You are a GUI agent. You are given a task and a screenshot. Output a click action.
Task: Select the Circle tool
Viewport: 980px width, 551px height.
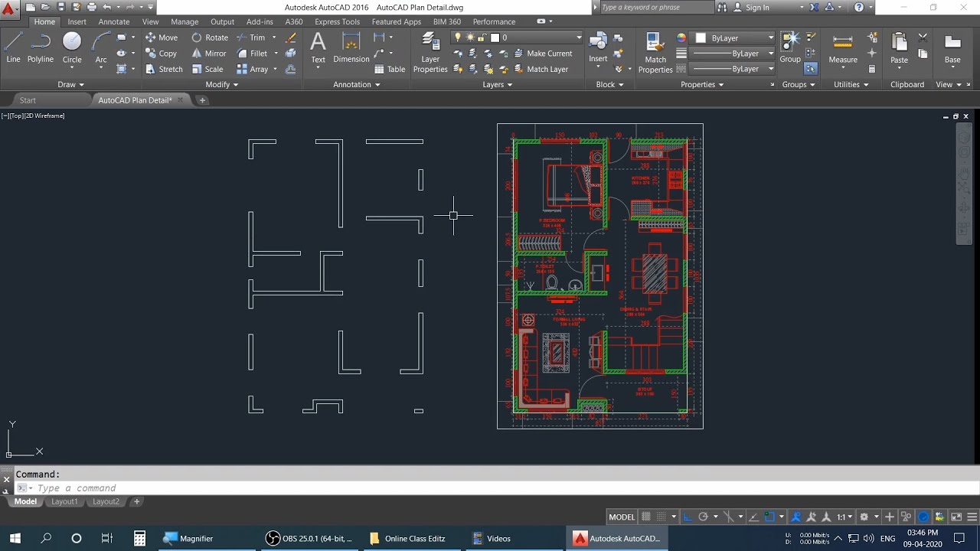click(x=72, y=48)
